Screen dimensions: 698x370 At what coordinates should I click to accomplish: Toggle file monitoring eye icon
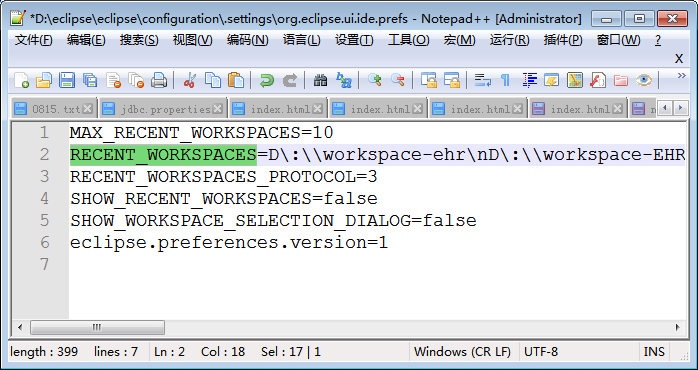644,81
